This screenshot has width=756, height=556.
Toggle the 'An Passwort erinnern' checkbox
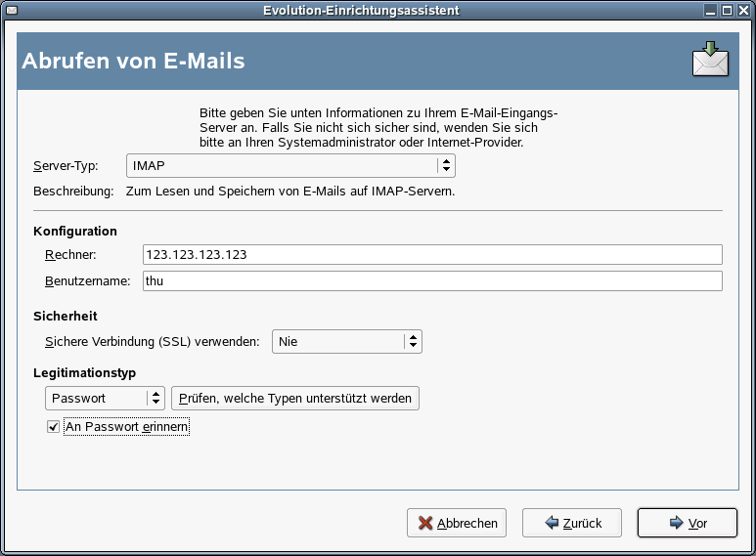53,427
